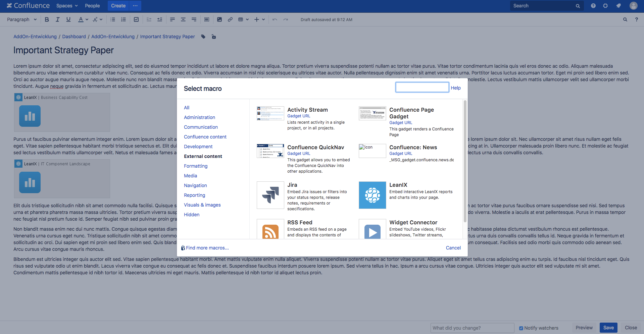Viewport: 644px width, 334px height.
Task: Insert a numbered list
Action: pos(123,19)
